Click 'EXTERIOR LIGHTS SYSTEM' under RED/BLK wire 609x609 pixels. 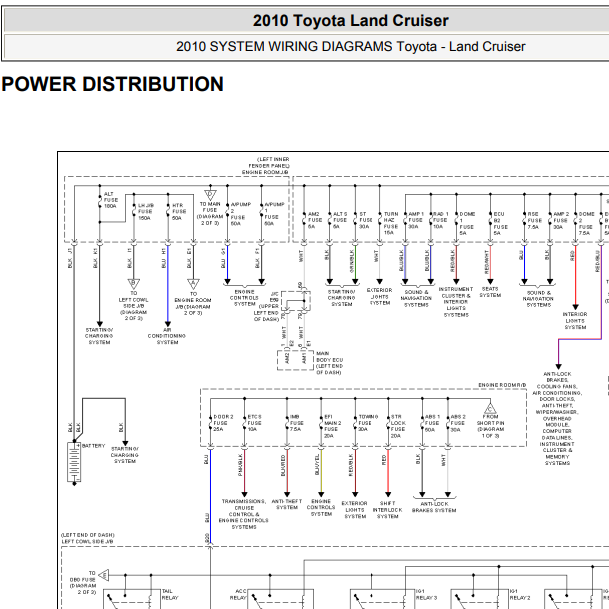click(355, 510)
